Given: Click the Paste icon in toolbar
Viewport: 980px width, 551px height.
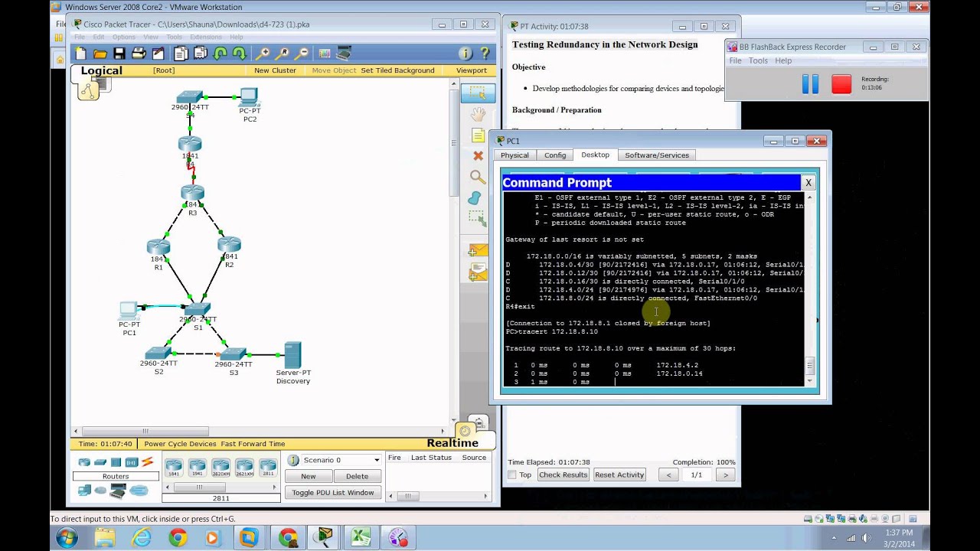Looking at the screenshot, I should pos(200,54).
